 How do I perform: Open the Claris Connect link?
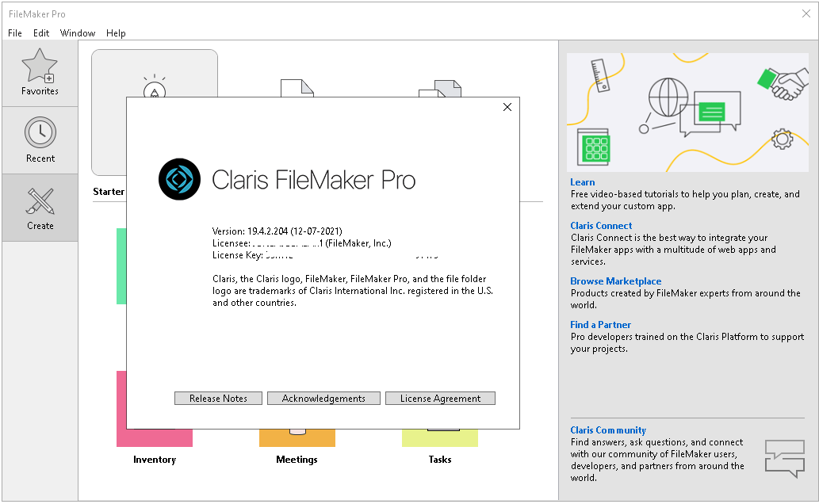601,226
